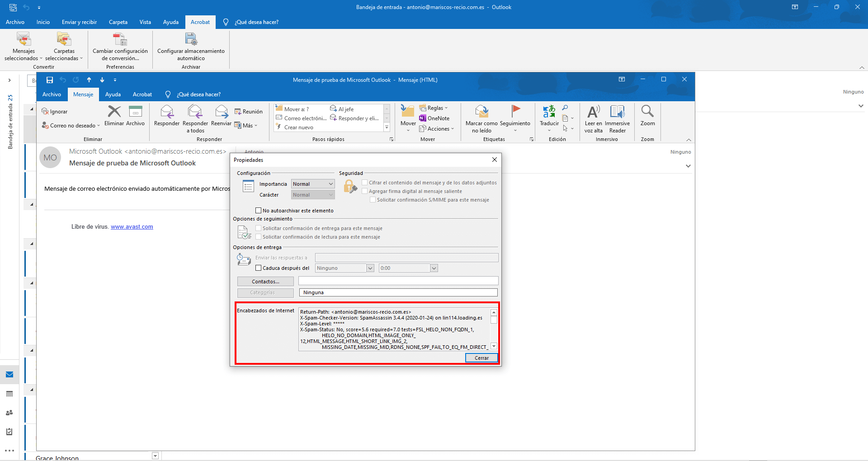Open the Importancia dropdown
868x461 pixels.
(x=313, y=184)
